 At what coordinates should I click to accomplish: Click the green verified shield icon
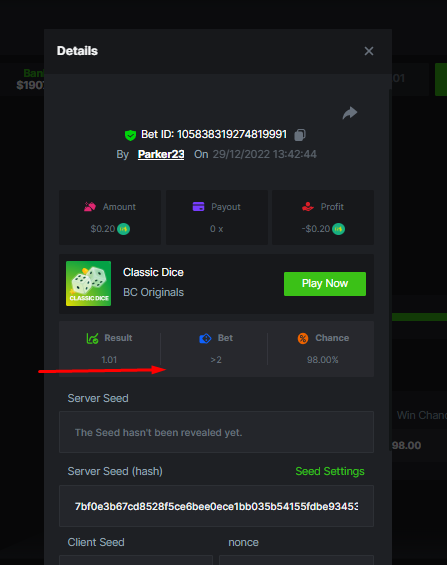click(x=130, y=135)
